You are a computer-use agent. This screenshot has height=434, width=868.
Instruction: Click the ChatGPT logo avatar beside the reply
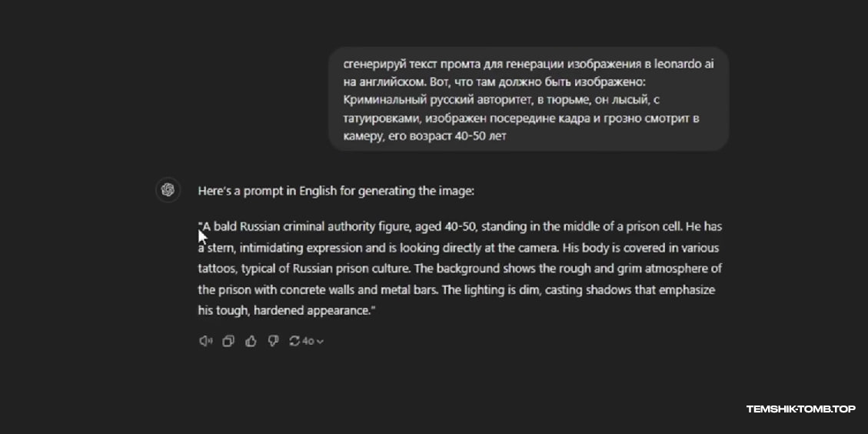pyautogui.click(x=168, y=190)
